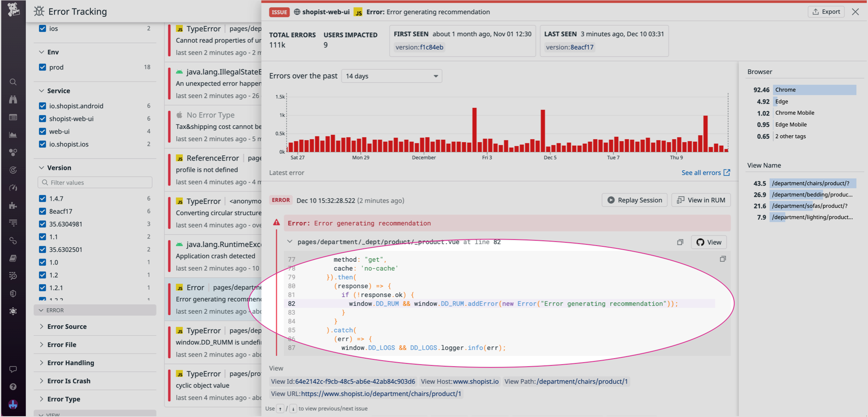Open the feedback chat bubble icon

pos(13,369)
